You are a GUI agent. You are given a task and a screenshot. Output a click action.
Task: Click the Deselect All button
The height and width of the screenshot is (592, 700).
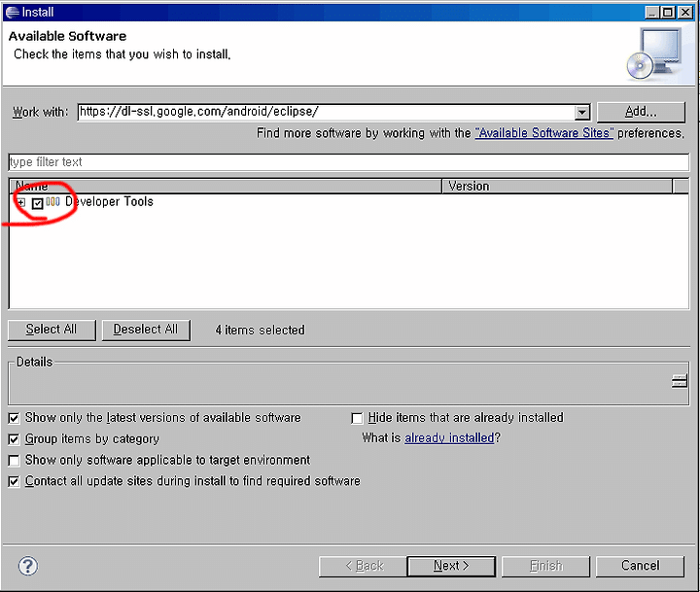(x=146, y=330)
